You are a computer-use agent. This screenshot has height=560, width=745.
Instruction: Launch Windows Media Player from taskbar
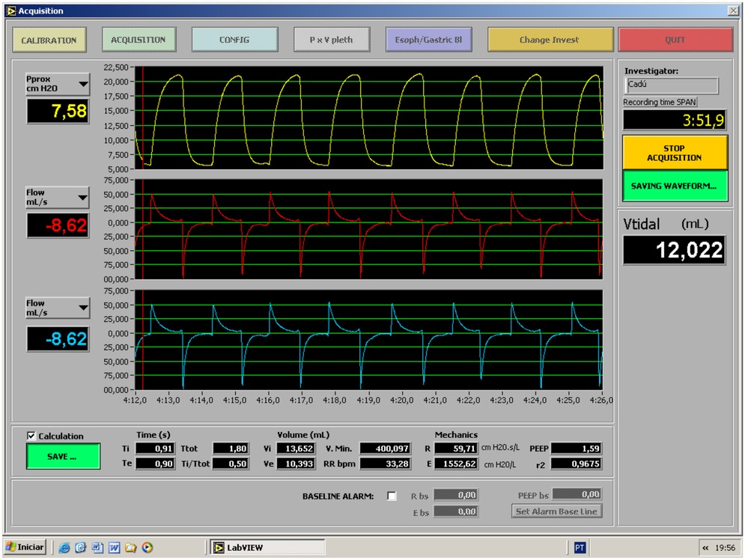point(148,547)
